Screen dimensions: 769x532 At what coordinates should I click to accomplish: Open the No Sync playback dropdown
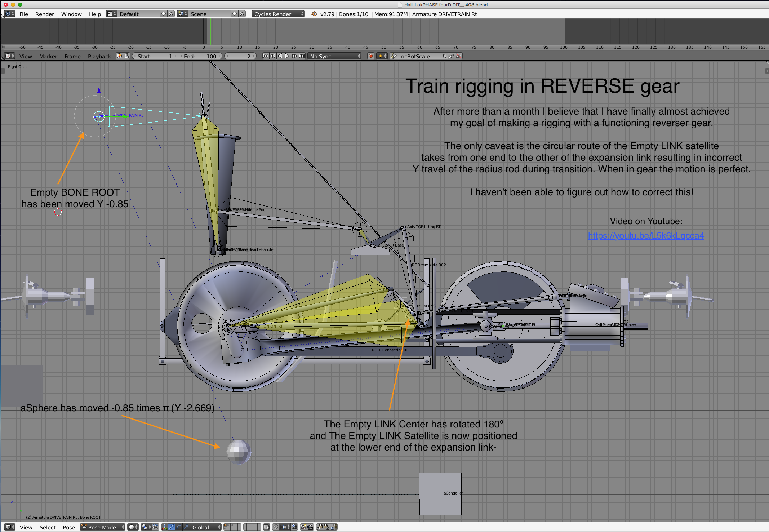click(334, 56)
